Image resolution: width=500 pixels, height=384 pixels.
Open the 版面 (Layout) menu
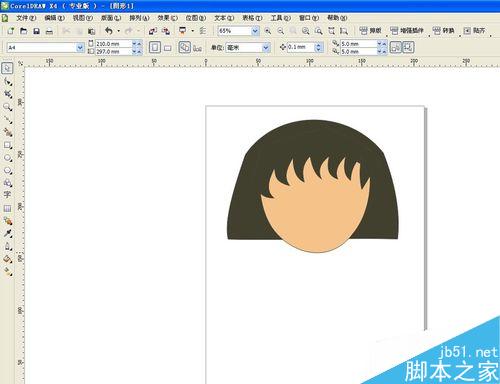pos(111,18)
